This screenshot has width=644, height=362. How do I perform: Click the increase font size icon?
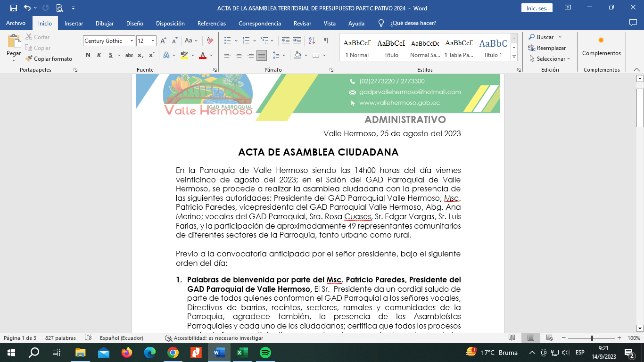coord(163,41)
